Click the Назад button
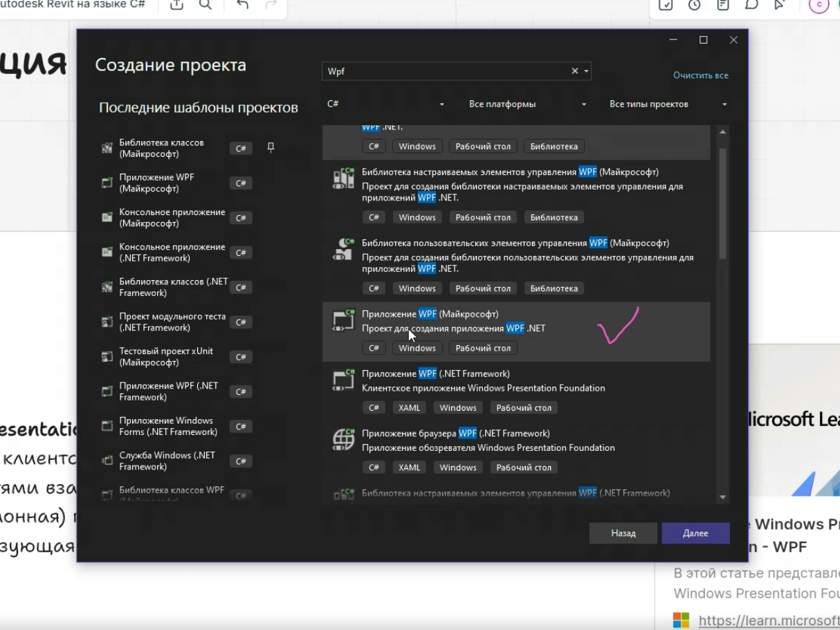 pos(623,533)
